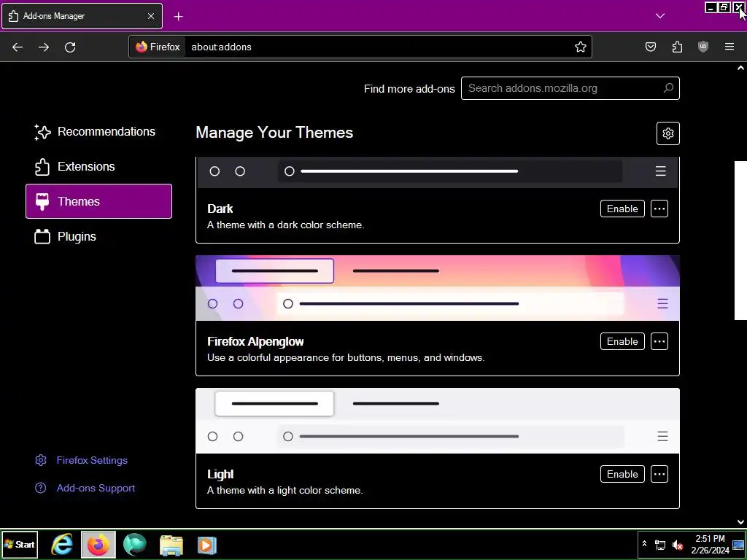The image size is (747, 560).
Task: Select Themes in the sidebar
Action: tap(98, 201)
